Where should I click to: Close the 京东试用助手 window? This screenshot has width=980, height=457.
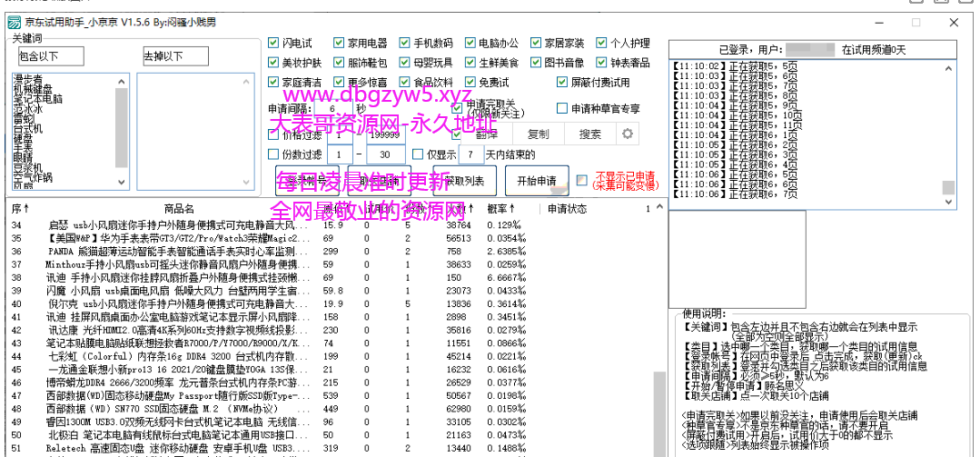(x=955, y=23)
